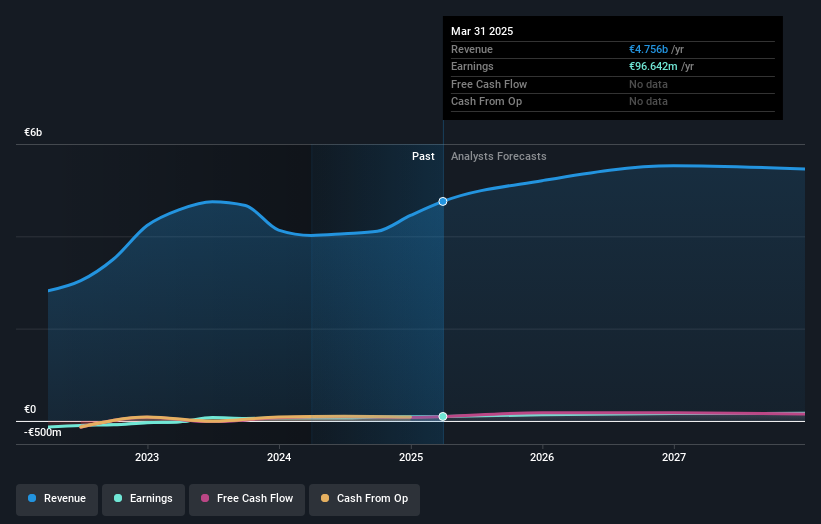Click the €96.642m earnings value
Image resolution: width=821 pixels, height=524 pixels.
[x=653, y=66]
